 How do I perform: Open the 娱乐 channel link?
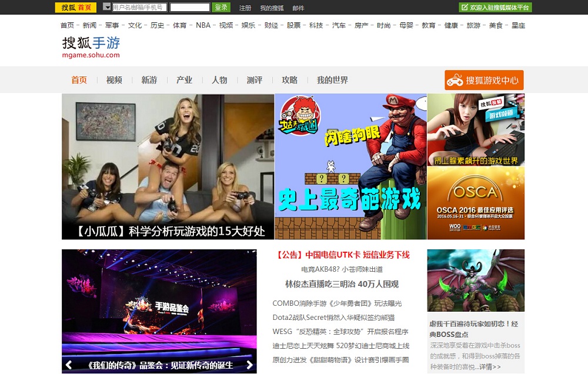pos(249,25)
